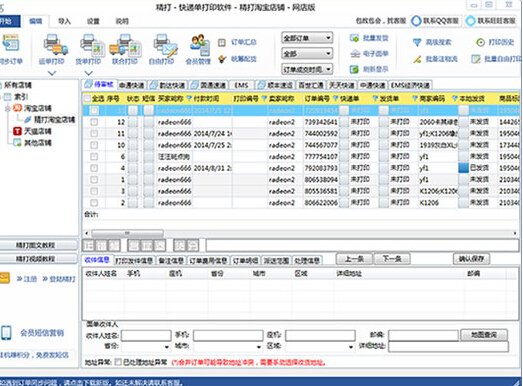The height and width of the screenshot is (386, 523).
Task: Open 高级搜索 advanced search
Action: 432,42
